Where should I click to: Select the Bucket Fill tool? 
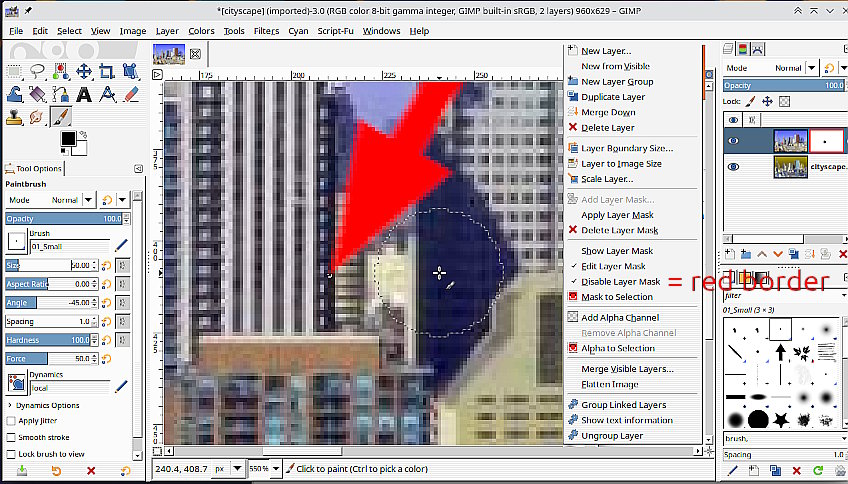[x=37, y=94]
